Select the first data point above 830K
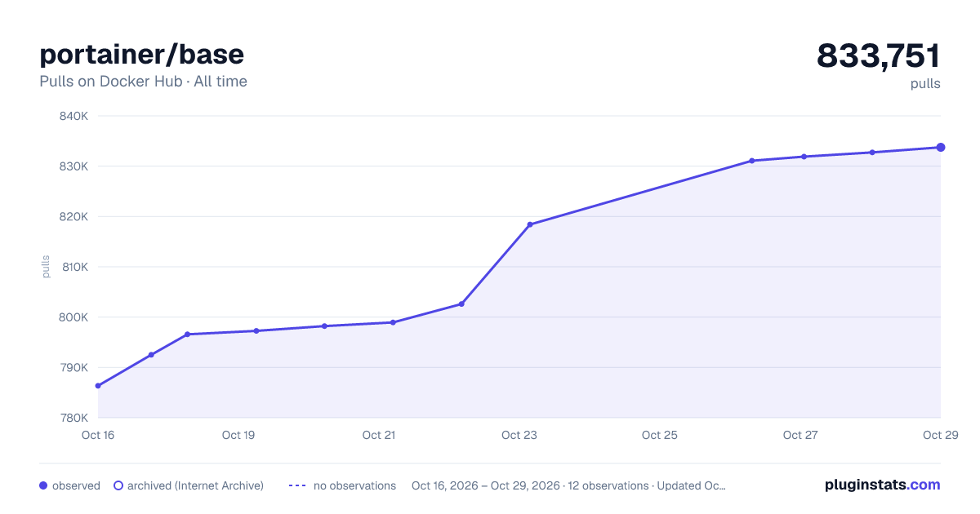The image size is (980, 514). (752, 161)
